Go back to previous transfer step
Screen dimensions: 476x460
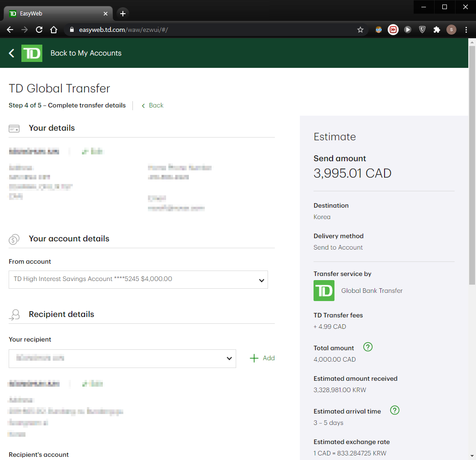[x=153, y=105]
